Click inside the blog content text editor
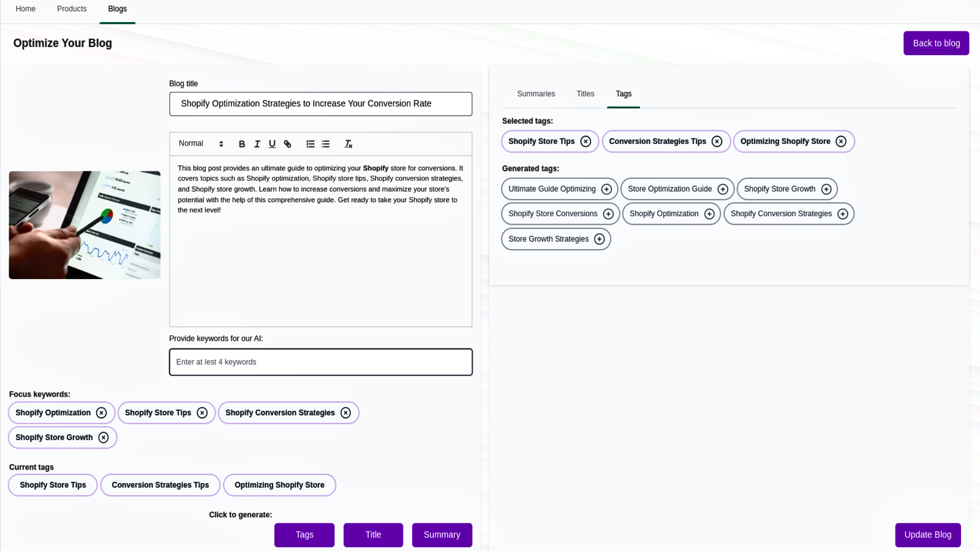 320,241
